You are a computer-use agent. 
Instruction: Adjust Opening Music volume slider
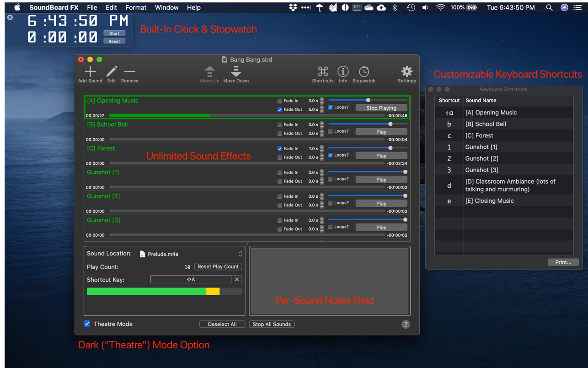(368, 100)
